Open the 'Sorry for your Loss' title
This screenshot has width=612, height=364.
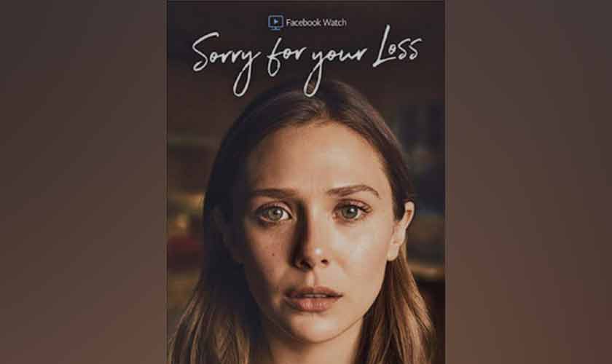point(307,60)
